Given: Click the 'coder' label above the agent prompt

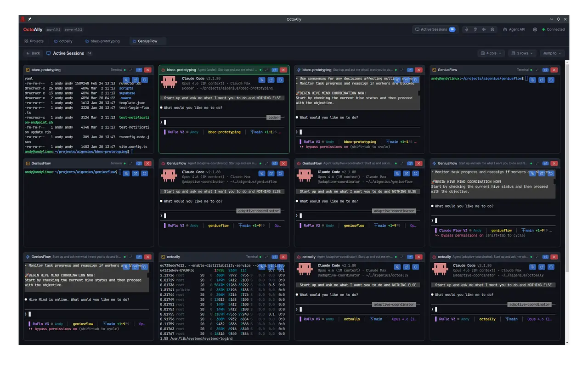Looking at the screenshot, I should point(273,118).
